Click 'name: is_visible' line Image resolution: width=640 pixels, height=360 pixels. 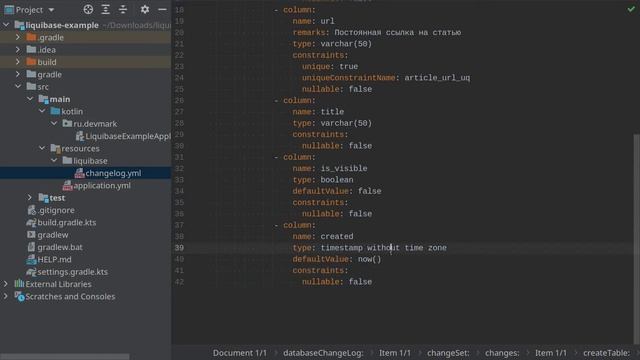330,168
